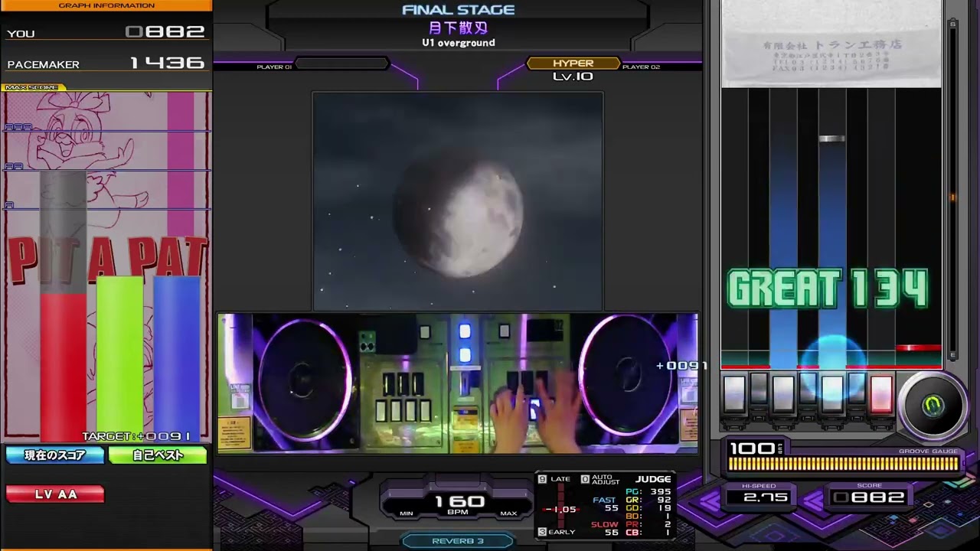Screen dimensions: 980x551
Task: Click the SLOW count 56
Action: [x=611, y=533]
